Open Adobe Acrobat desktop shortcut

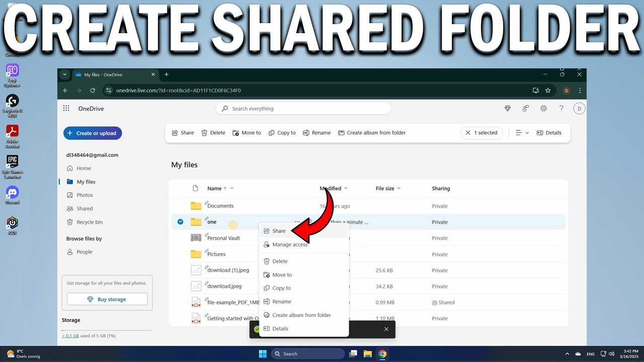pyautogui.click(x=13, y=136)
